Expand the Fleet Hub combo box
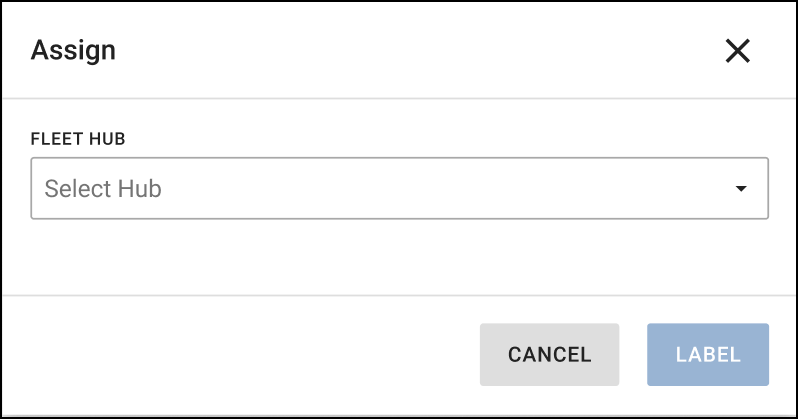 [399, 188]
